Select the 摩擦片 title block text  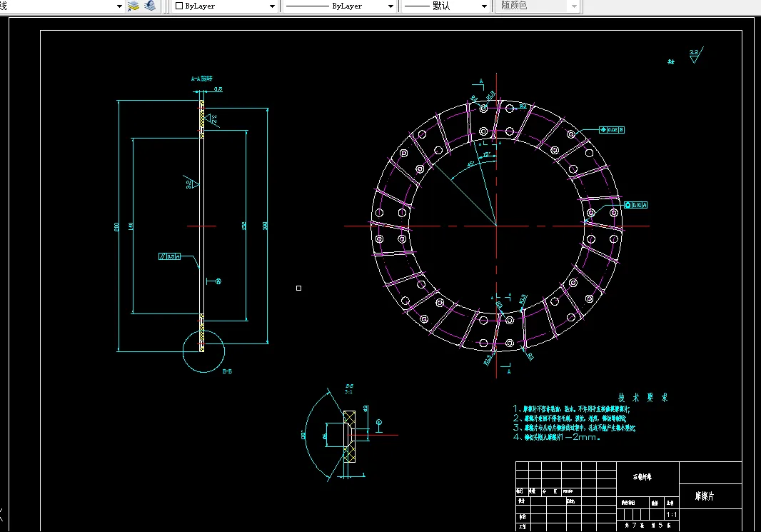[704, 496]
